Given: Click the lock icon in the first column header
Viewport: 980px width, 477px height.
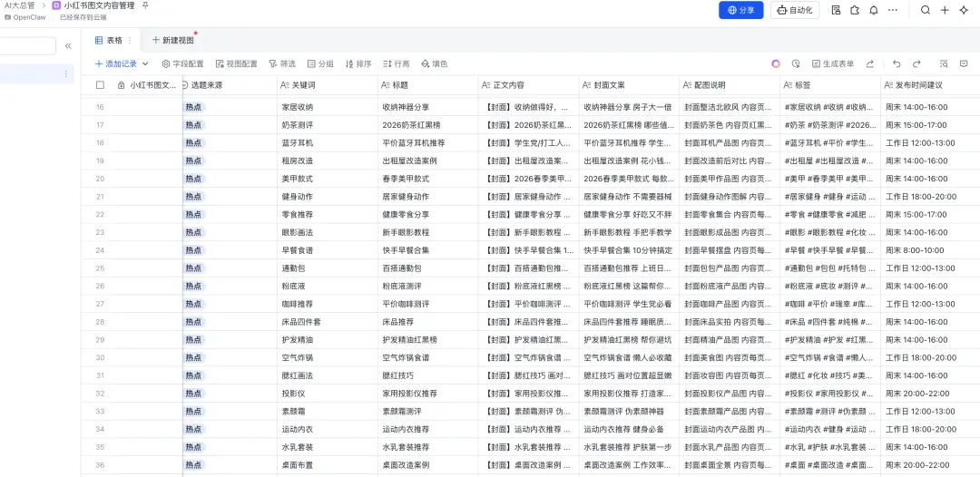Looking at the screenshot, I should pyautogui.click(x=122, y=85).
